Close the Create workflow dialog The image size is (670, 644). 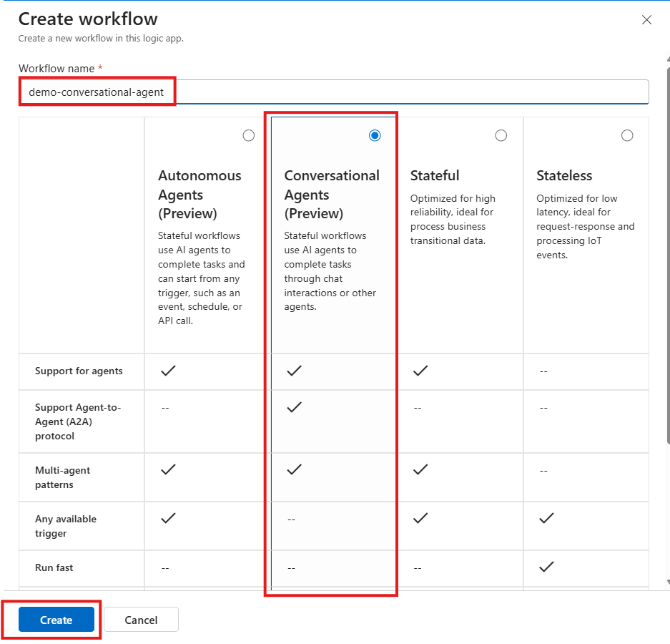click(646, 20)
